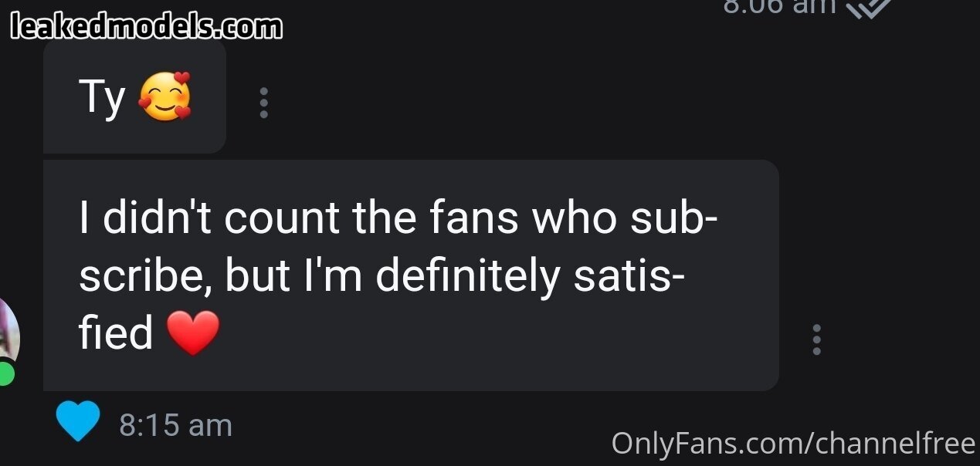This screenshot has height=466, width=980.
Task: Click the double-checkmark read receipt icon
Action: pyautogui.click(x=869, y=8)
